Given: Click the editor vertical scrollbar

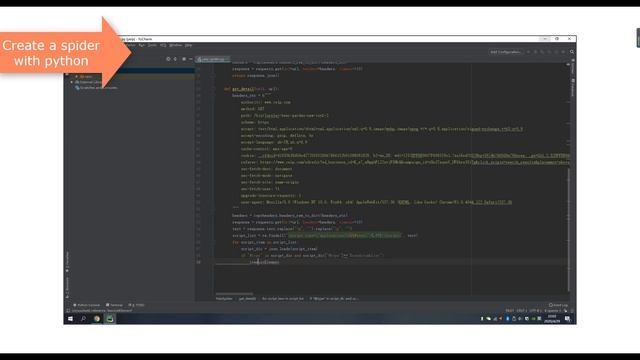Looking at the screenshot, I should tap(568, 229).
